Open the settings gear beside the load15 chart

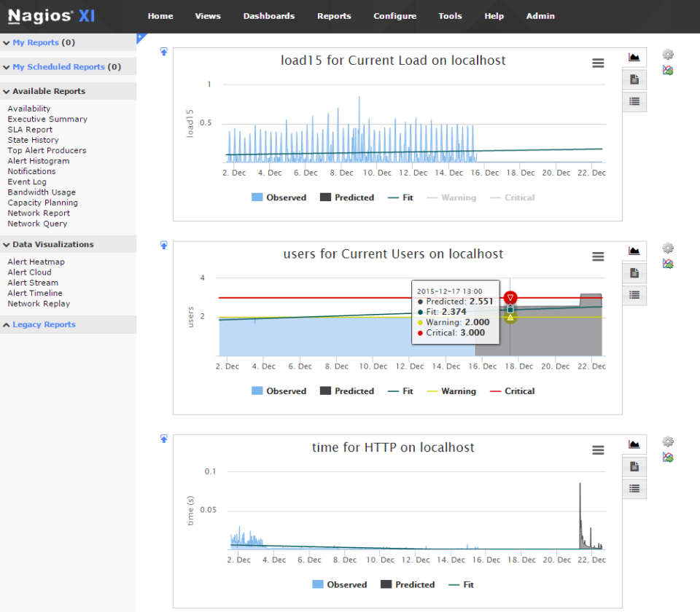click(667, 54)
